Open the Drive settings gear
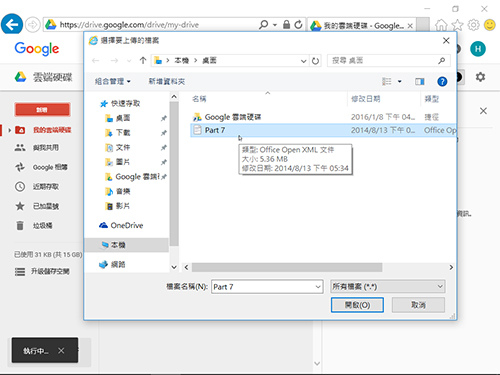This screenshot has height=375, width=500. click(480, 77)
